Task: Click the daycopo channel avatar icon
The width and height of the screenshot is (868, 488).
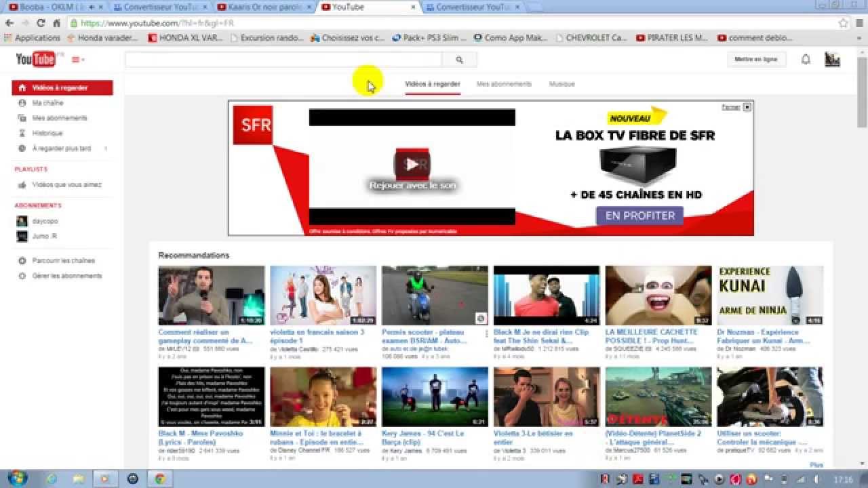Action: point(22,221)
